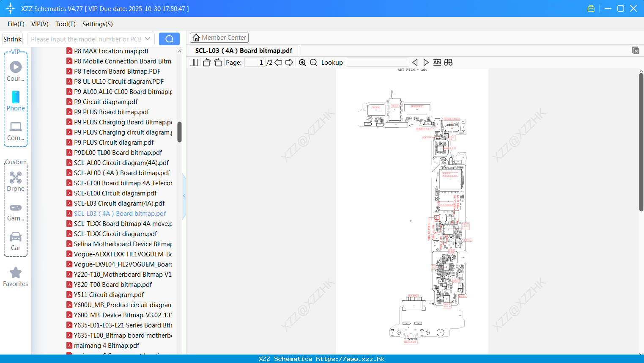
Task: Open SCL-L03 Circuit diagram(4A).pdf
Action: coord(119,203)
